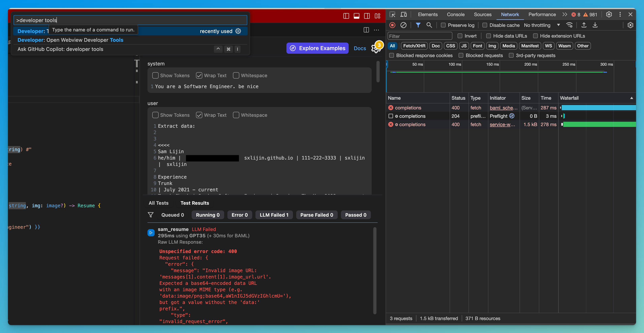
Task: Toggle the Waterfall column sort arrow
Action: tap(631, 98)
